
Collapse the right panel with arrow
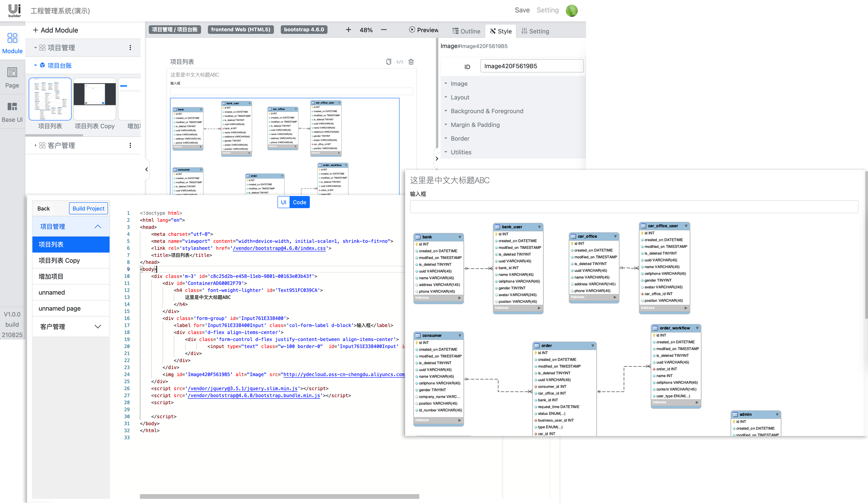click(437, 159)
